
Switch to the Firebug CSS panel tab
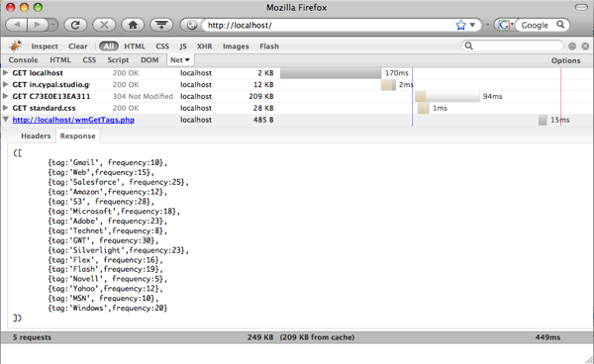point(89,59)
